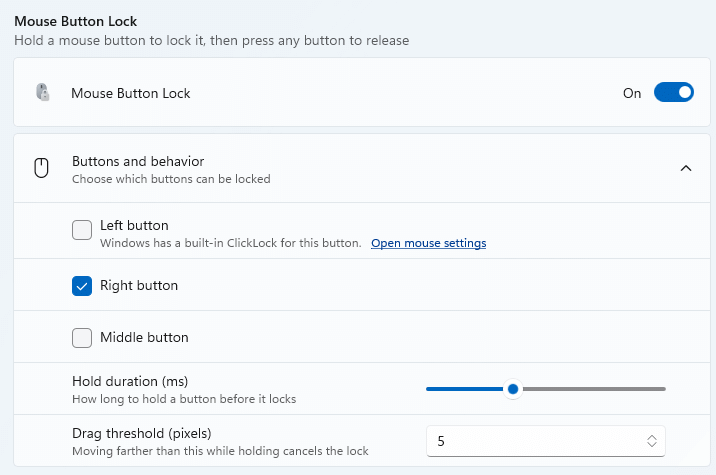Click the 'Right button' label text
Image resolution: width=716 pixels, height=475 pixels.
(x=139, y=285)
